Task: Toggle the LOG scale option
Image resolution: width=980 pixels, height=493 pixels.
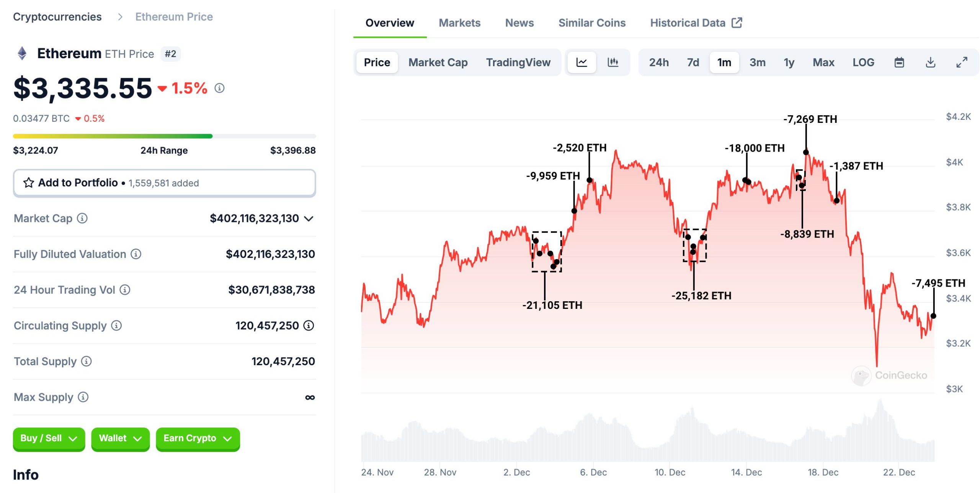Action: (863, 62)
